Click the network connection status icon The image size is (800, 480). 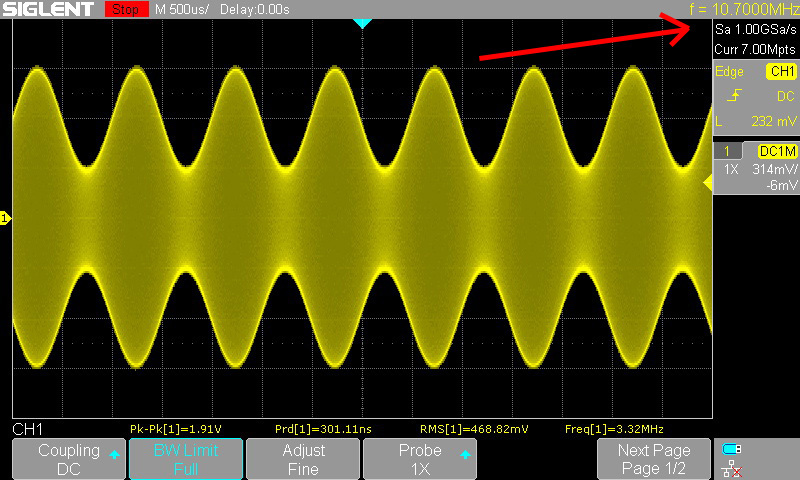(x=732, y=468)
